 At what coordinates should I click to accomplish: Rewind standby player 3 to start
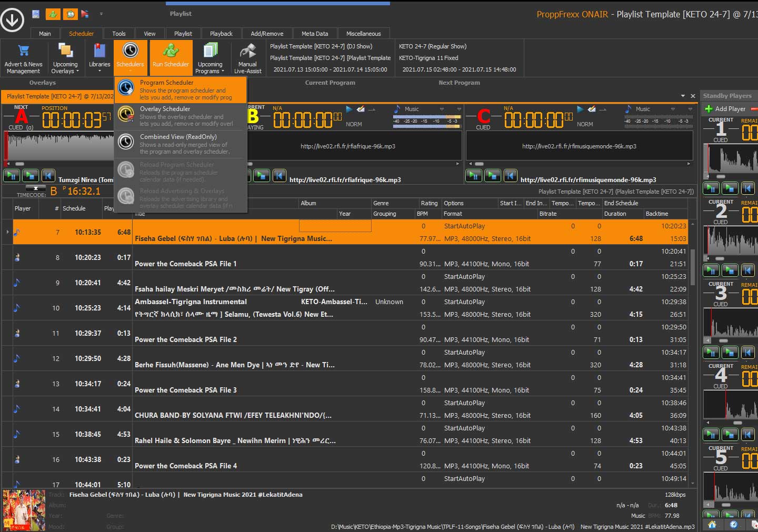pos(748,353)
